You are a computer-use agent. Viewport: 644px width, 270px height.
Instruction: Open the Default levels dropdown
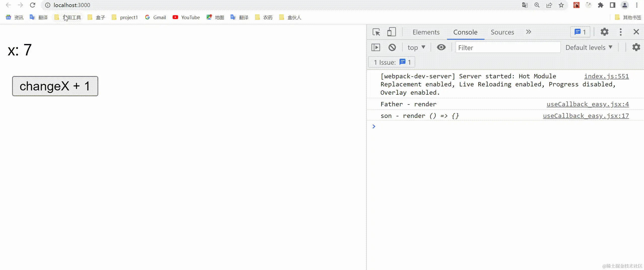pos(589,47)
